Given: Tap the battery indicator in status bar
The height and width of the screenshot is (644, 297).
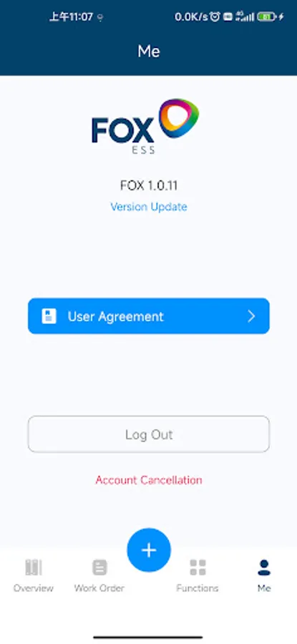Looking at the screenshot, I should click(x=267, y=17).
